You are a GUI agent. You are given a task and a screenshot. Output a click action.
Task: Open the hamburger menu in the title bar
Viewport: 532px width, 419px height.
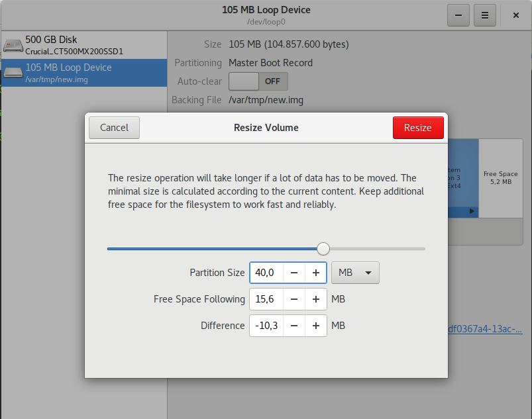click(485, 15)
